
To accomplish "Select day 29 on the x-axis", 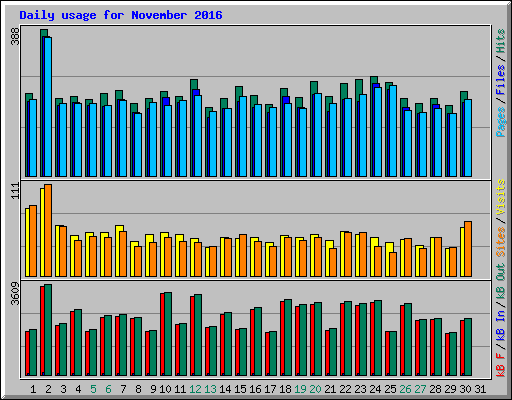I will (450, 389).
